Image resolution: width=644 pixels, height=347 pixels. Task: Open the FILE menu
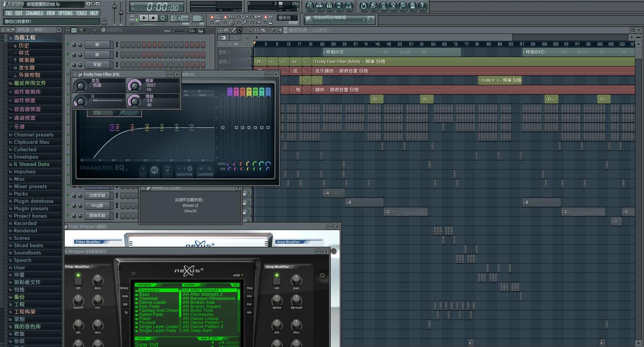pyautogui.click(x=9, y=13)
